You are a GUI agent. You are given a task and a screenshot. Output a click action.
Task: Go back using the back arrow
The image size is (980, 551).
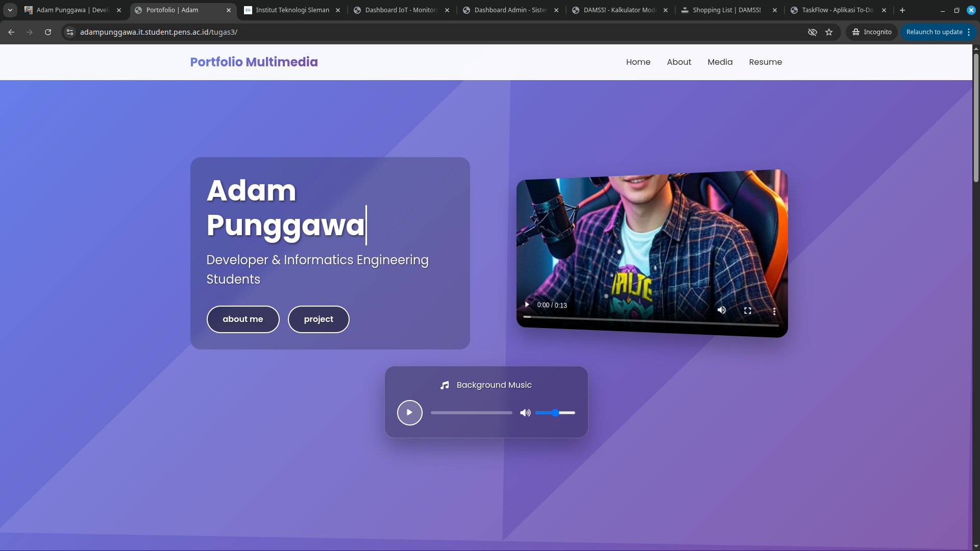[11, 32]
